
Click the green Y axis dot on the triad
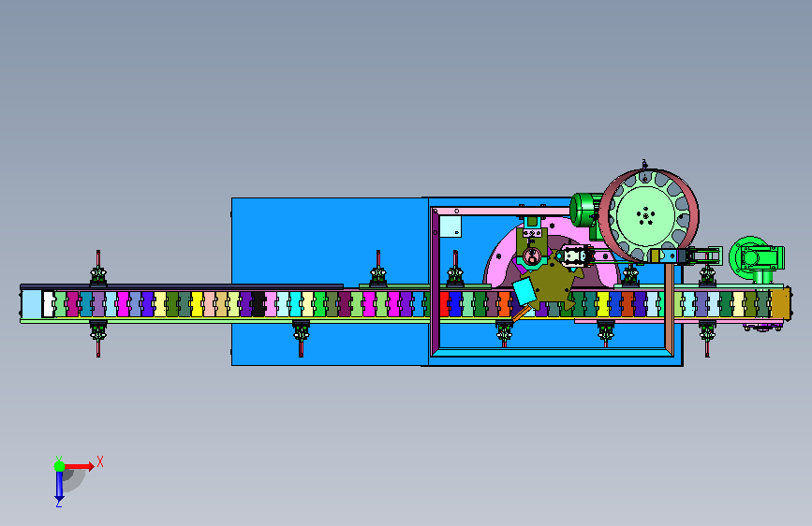(x=60, y=466)
